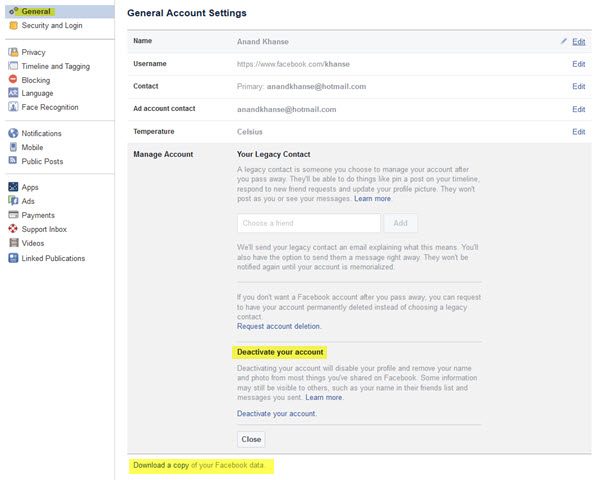600x480 pixels.
Task: Edit the Username row
Action: [578, 64]
